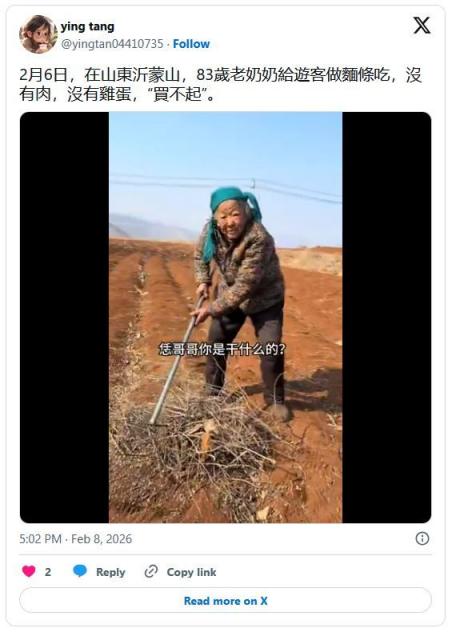Click the left black bar of video
The width and height of the screenshot is (452, 636).
click(x=65, y=317)
